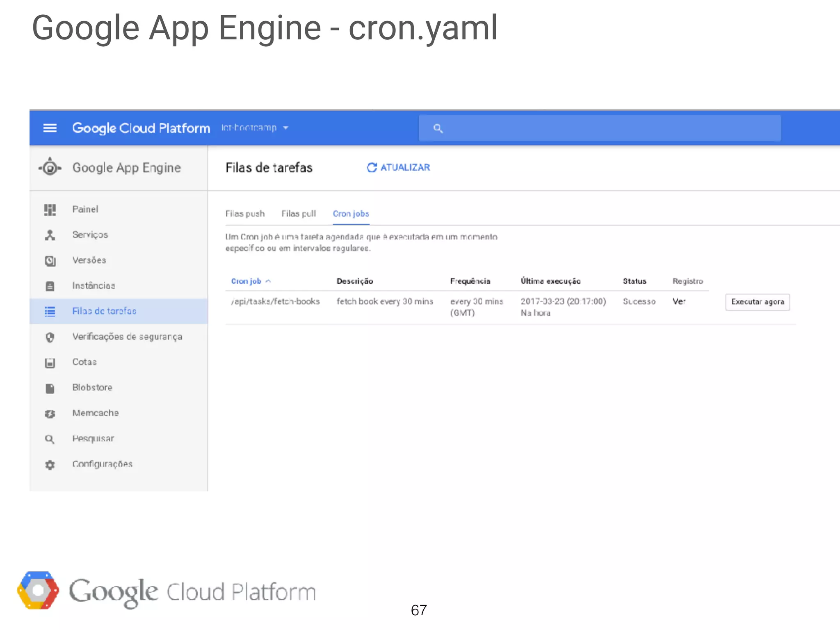The image size is (840, 630).
Task: Select the /api/tasks/fetch-books cron job
Action: (275, 301)
